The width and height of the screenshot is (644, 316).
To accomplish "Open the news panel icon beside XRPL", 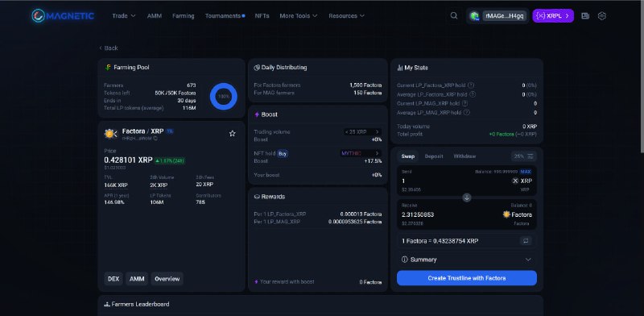I will (x=585, y=16).
